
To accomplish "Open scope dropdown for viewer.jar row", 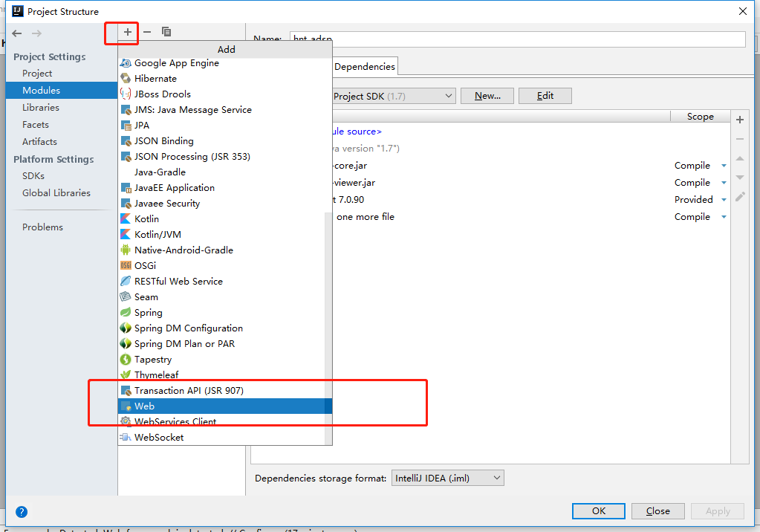I will [724, 183].
